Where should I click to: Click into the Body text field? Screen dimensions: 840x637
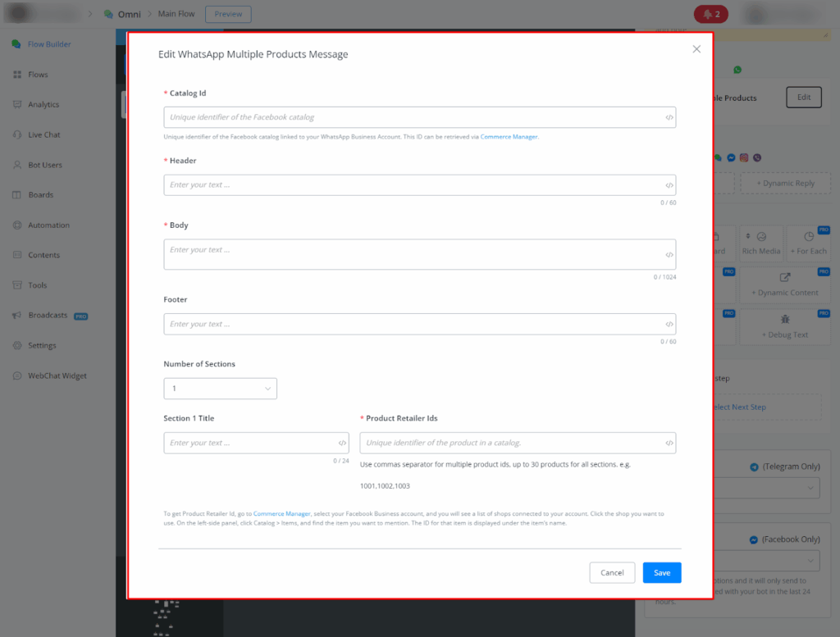pos(410,254)
